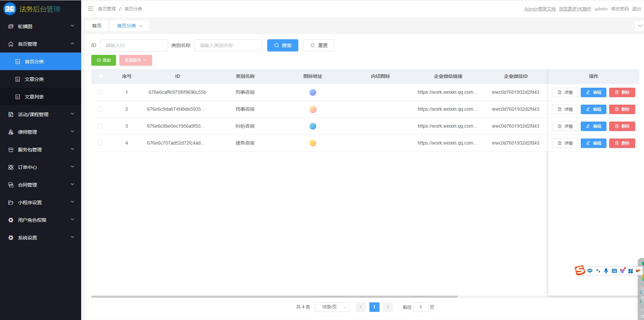644x320 pixels.
Task: Toggle the select-all checkbox in table header
Action: coord(100,76)
